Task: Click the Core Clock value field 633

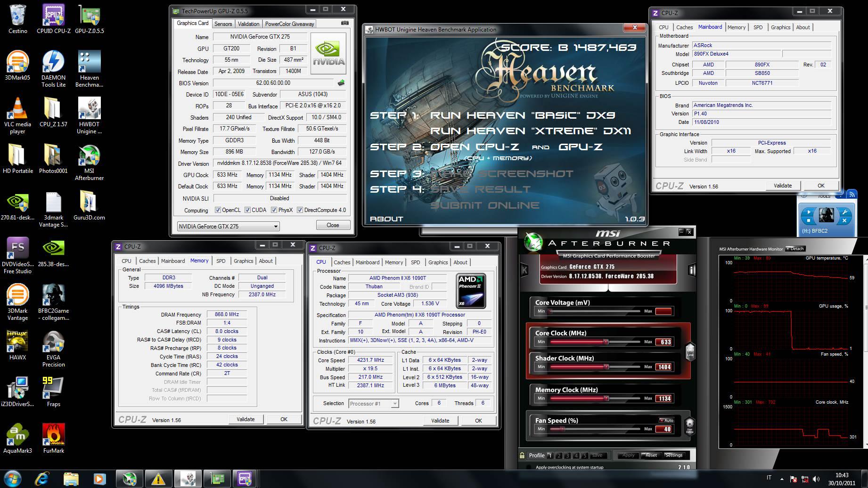Action: [x=664, y=342]
